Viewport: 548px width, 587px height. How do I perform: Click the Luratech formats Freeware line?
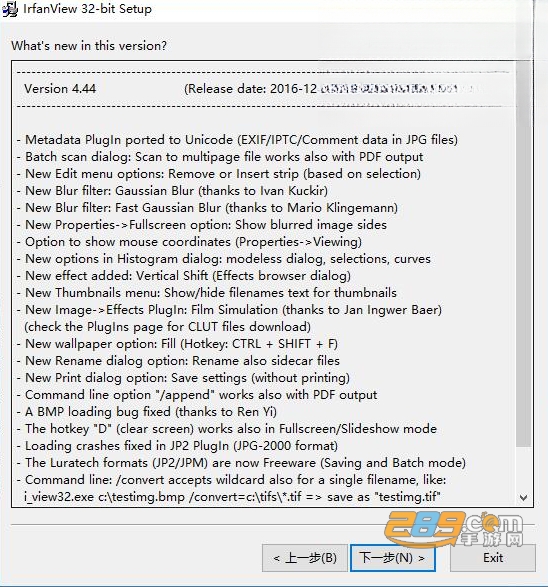(x=241, y=463)
